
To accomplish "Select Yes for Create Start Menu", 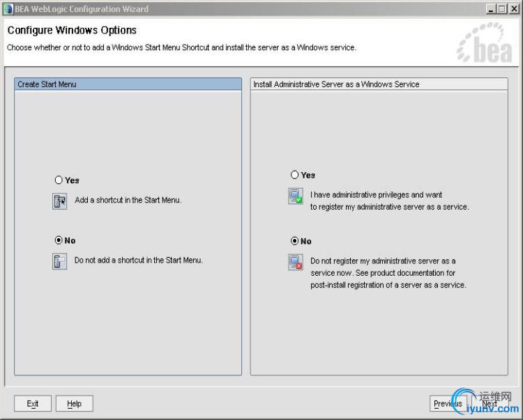I will [x=59, y=180].
